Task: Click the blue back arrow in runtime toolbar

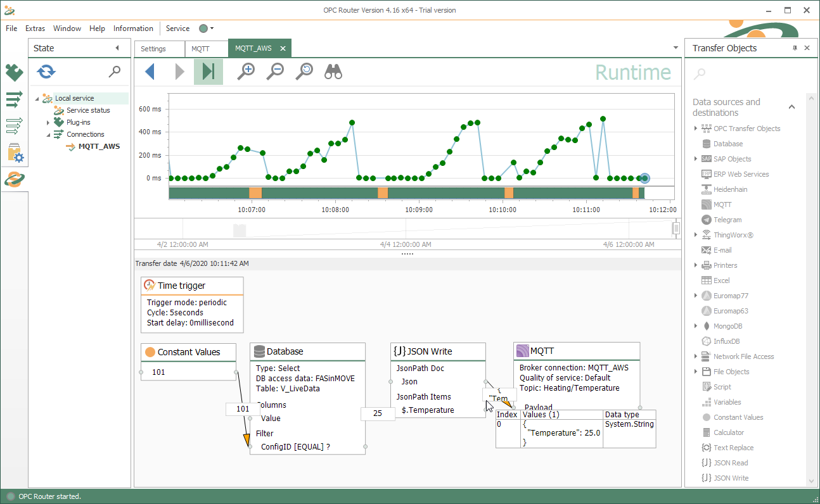Action: pyautogui.click(x=150, y=72)
